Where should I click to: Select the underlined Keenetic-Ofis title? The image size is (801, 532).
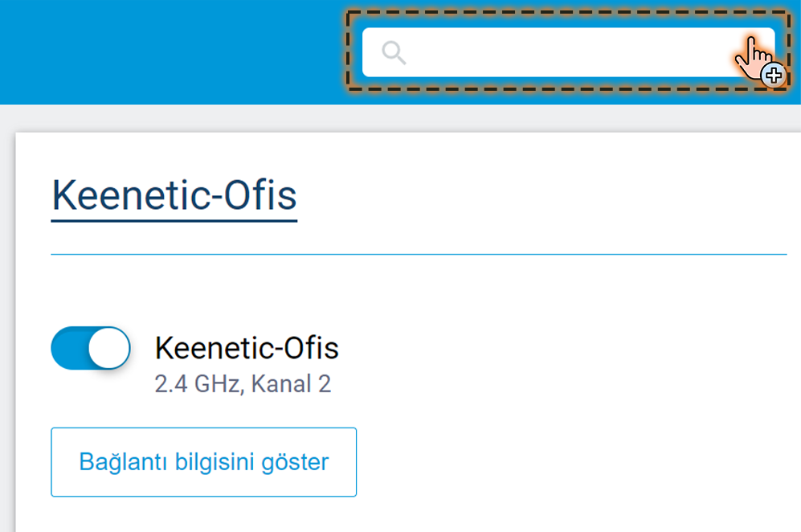point(174,195)
